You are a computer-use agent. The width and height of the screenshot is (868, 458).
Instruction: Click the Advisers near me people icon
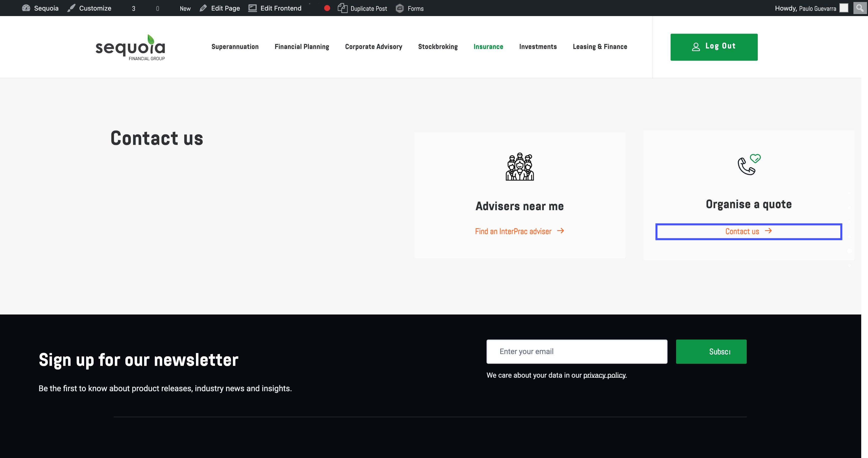coord(520,167)
